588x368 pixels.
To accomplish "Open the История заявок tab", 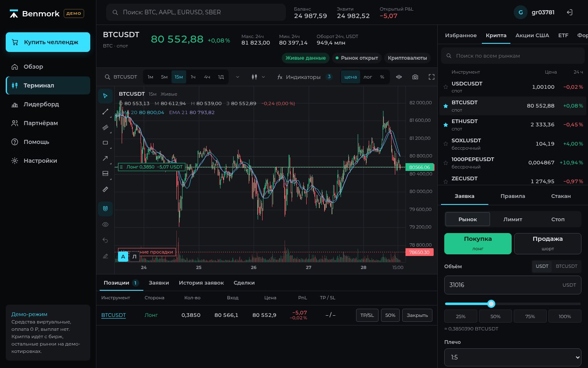I will click(201, 283).
